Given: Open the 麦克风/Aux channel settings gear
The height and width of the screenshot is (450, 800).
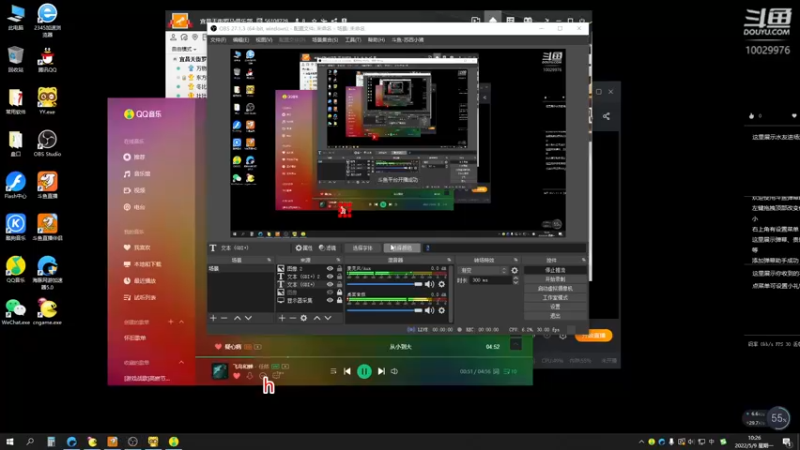Looking at the screenshot, I should [442, 284].
